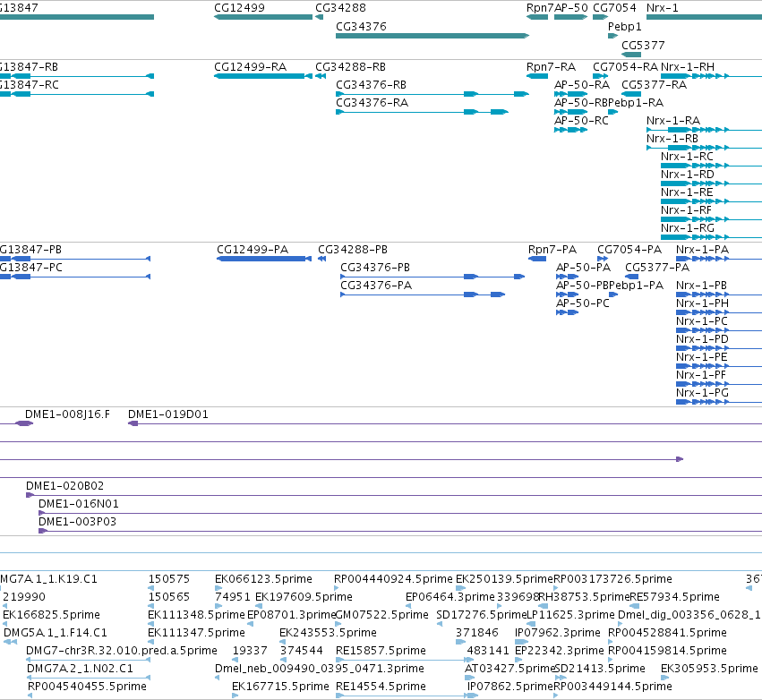This screenshot has width=762, height=700.
Task: Open the Nrx-1-RE transcript label
Action: click(687, 192)
